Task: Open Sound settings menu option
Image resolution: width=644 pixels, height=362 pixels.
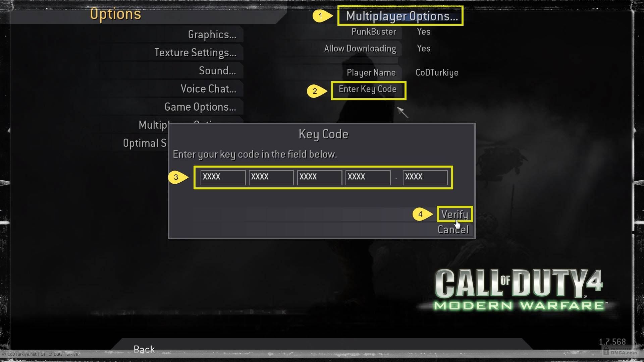Action: pos(217,71)
